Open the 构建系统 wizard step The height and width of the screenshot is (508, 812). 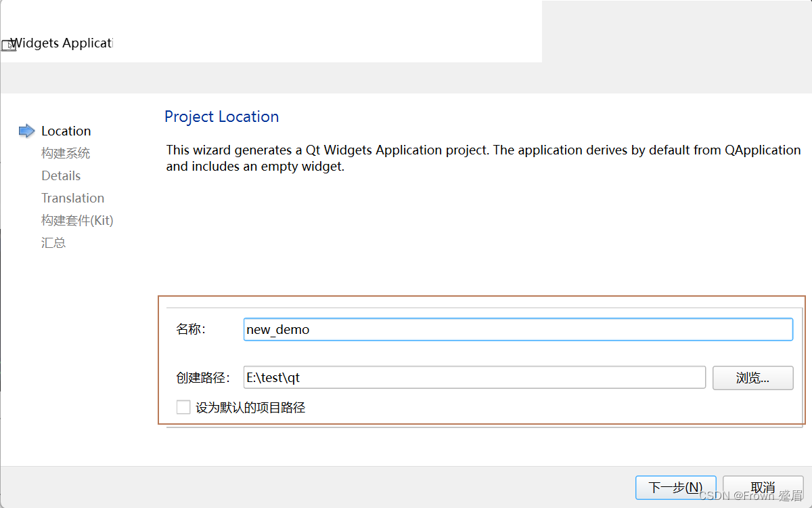tap(65, 152)
